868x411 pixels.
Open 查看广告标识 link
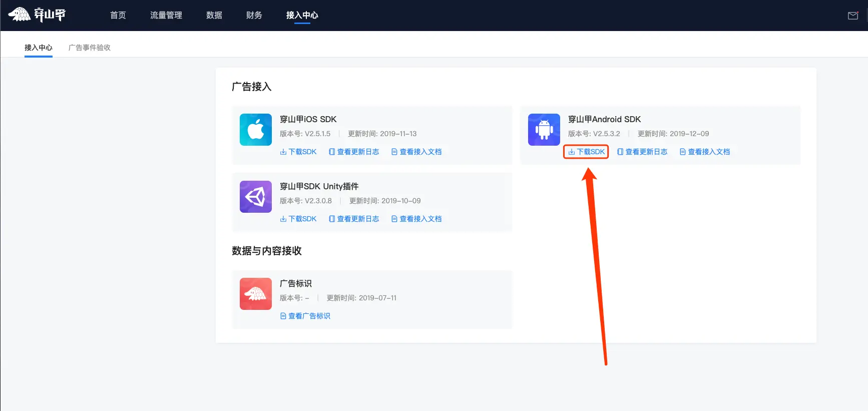(x=305, y=316)
